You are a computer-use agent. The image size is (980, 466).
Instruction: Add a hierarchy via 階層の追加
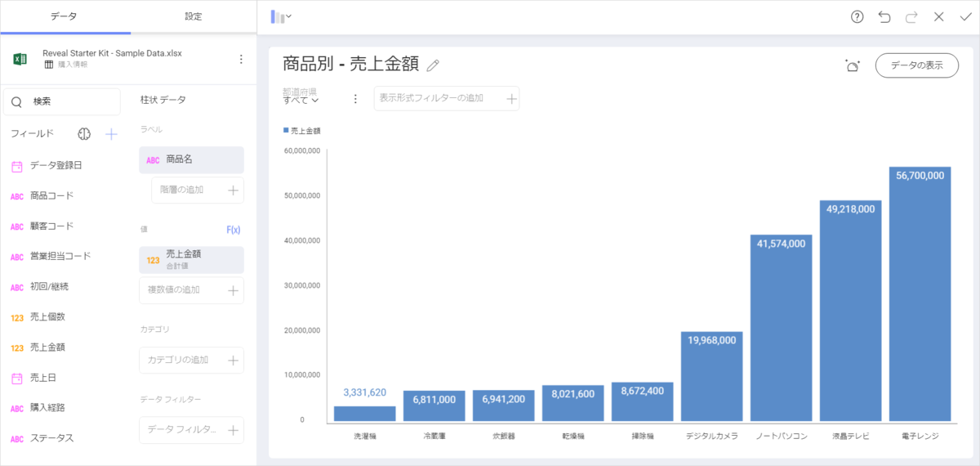tap(198, 190)
